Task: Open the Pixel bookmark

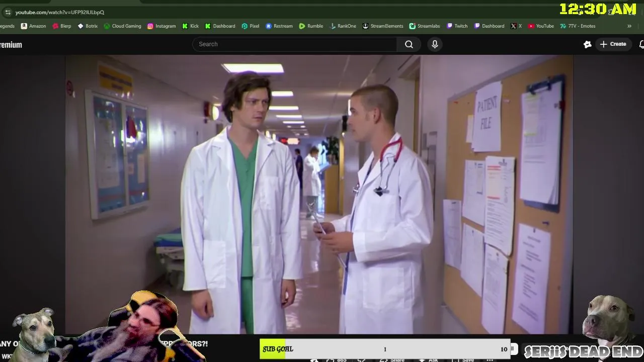Action: (251, 26)
